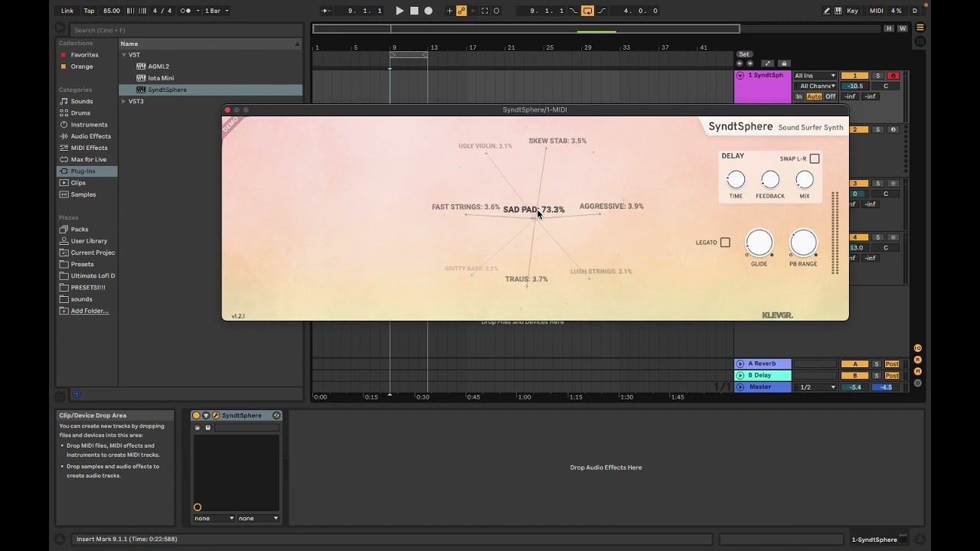
Task: Collapse the VST folder
Action: pyautogui.click(x=124, y=55)
